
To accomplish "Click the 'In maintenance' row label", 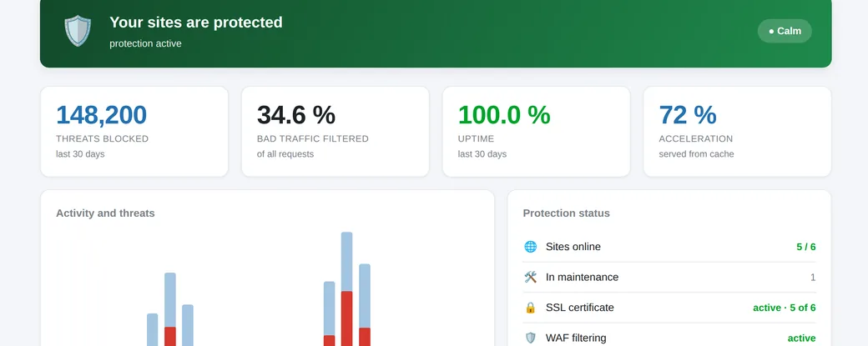I will [x=583, y=277].
